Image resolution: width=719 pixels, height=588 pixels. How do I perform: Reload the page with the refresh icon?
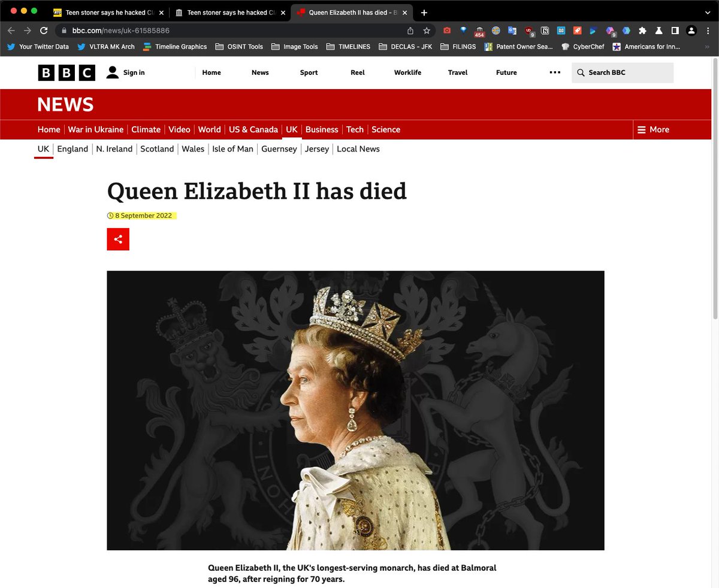[x=44, y=31]
